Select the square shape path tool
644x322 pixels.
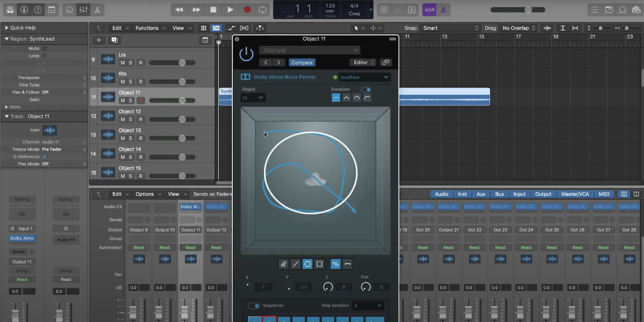[x=319, y=264]
